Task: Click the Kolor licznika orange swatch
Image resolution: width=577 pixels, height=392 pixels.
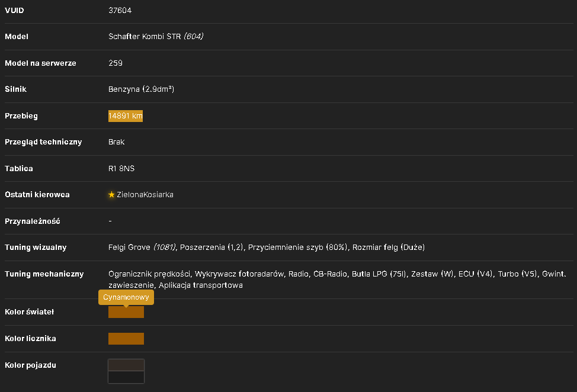Action: coord(126,339)
